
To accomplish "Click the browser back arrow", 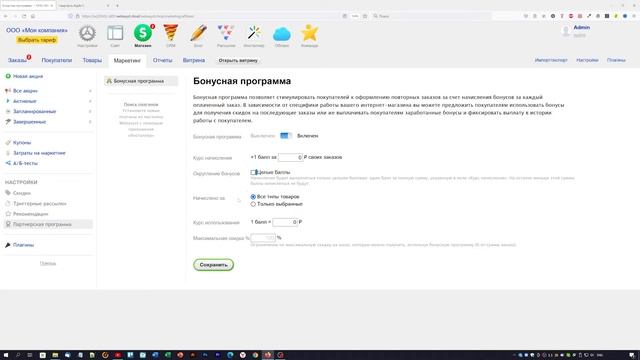I will [6, 16].
